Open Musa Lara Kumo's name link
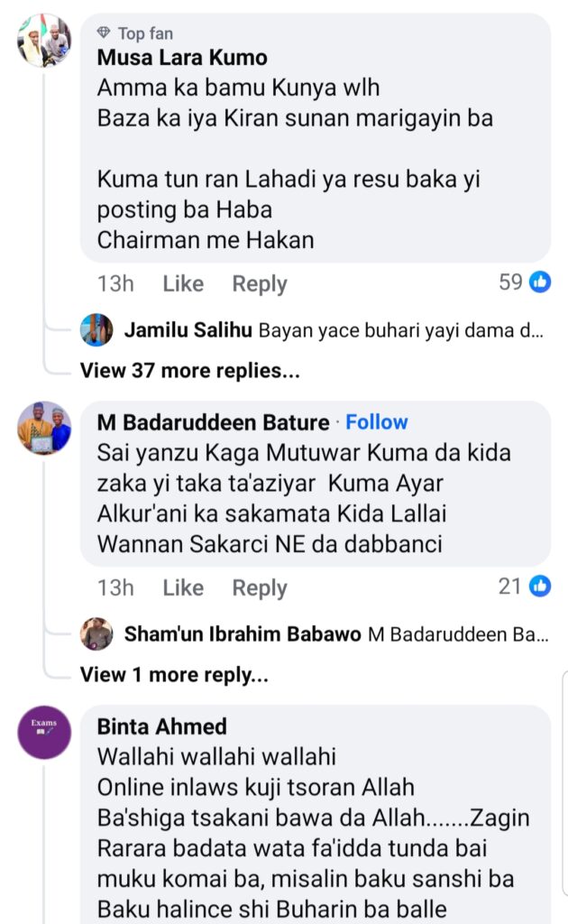 tap(182, 58)
